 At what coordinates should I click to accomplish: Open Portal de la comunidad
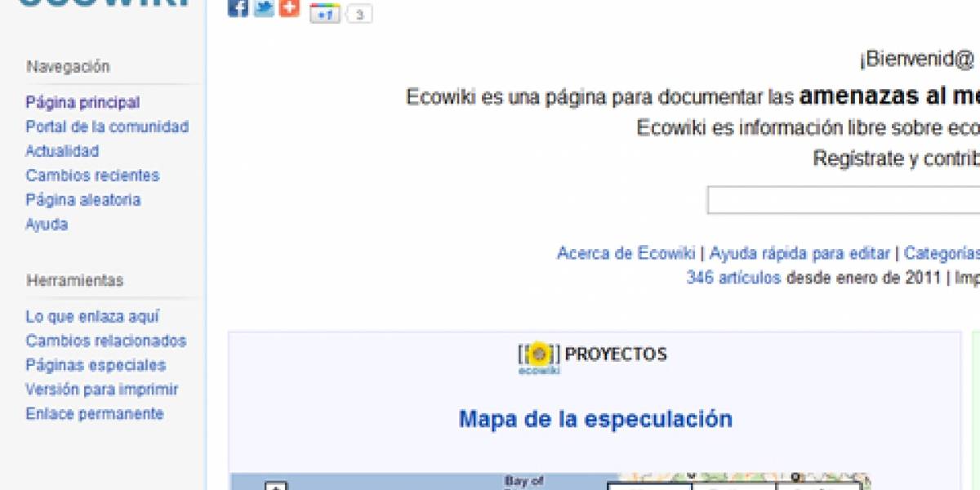tap(107, 127)
